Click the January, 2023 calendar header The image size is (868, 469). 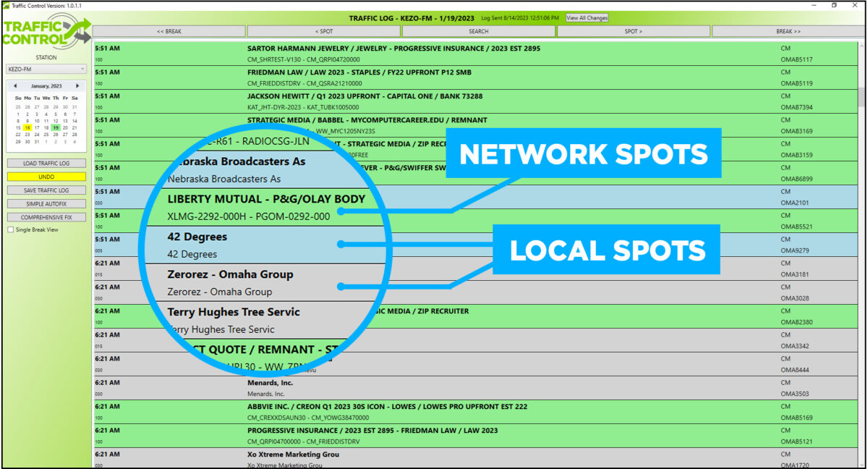tap(46, 86)
